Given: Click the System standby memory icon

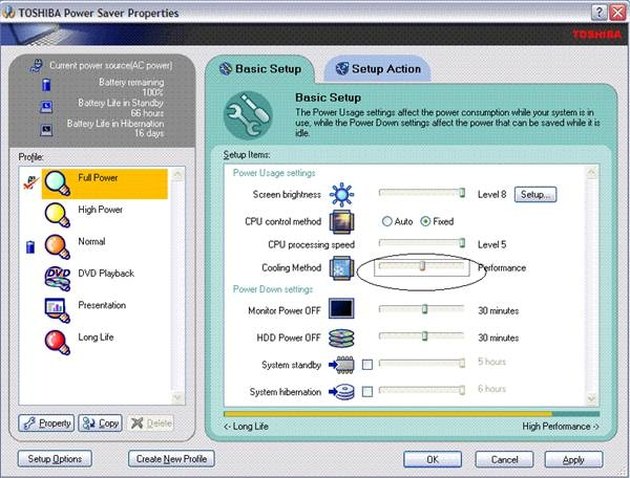Looking at the screenshot, I should [x=342, y=365].
